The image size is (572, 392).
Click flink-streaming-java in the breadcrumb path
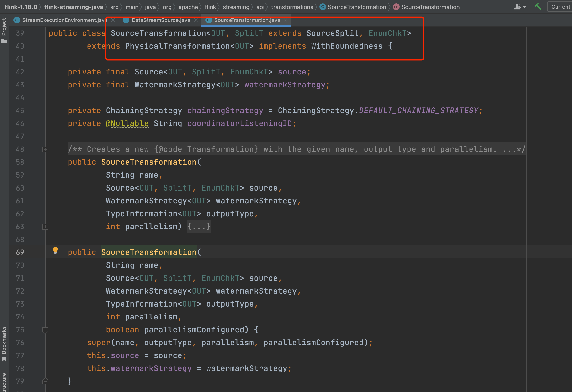[x=74, y=7]
